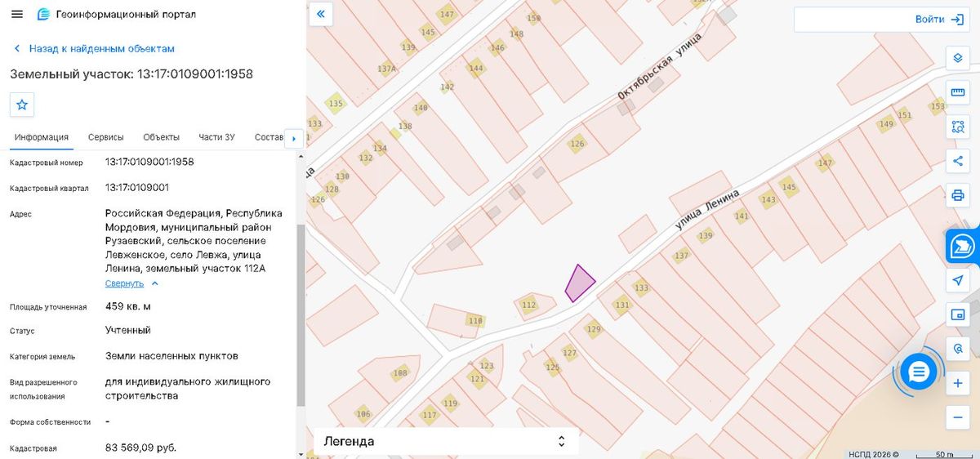
Task: Click cadastral quarter value 13:17:0109001
Action: point(137,188)
